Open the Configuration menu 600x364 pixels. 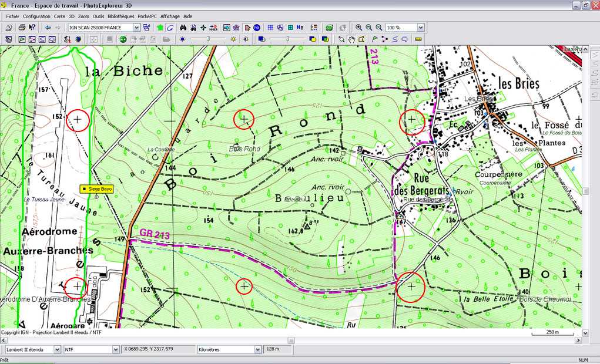coord(36,16)
